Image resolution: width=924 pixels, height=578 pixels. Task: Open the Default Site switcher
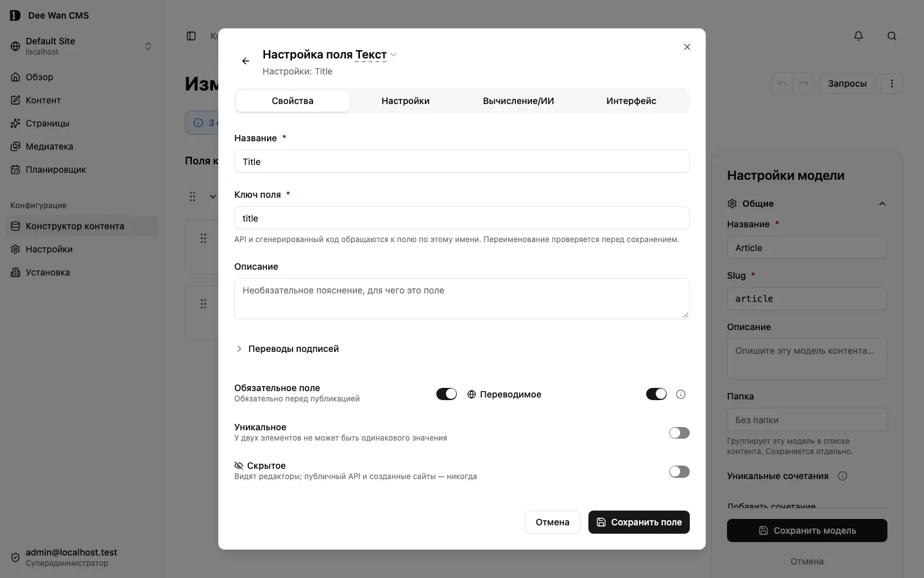pyautogui.click(x=81, y=46)
